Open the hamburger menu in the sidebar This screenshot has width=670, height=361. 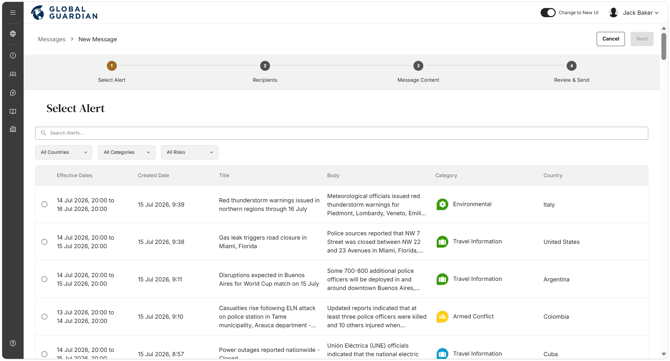click(x=13, y=12)
